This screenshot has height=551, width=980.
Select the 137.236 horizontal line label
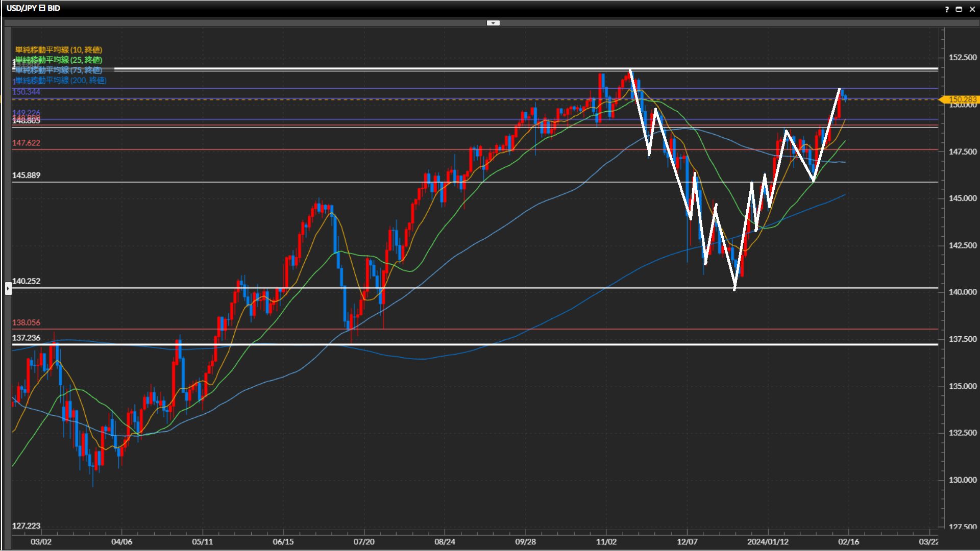26,338
